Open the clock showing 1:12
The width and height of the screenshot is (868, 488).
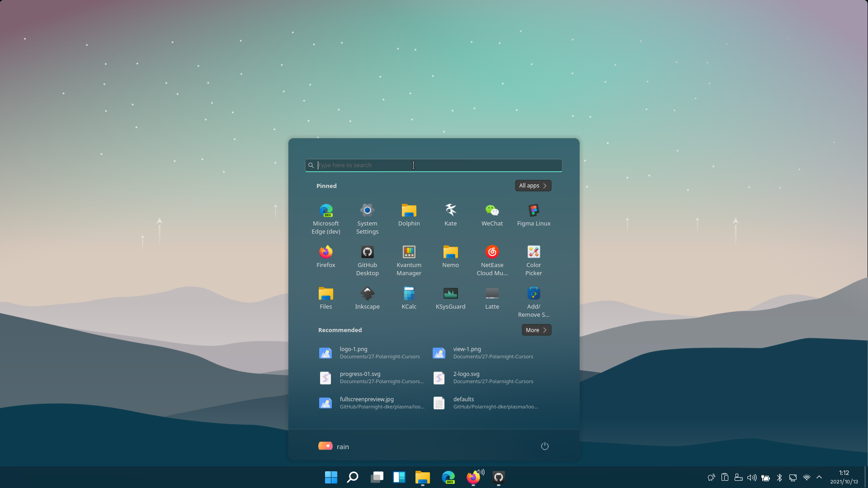coord(844,477)
